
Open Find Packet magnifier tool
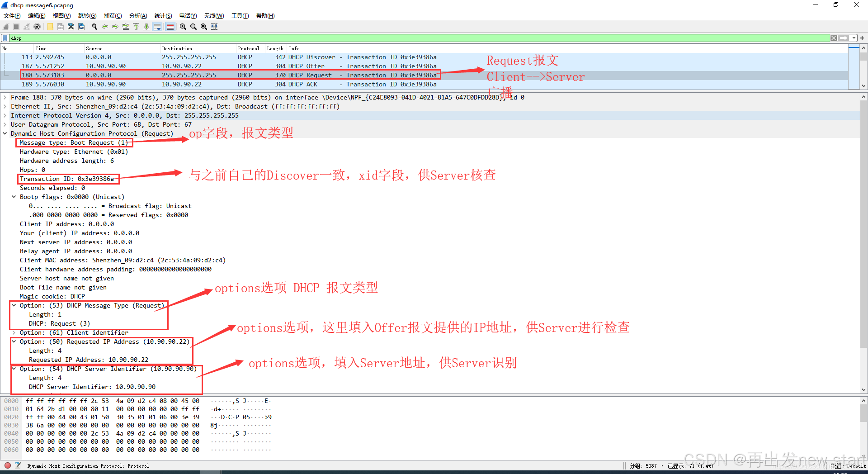pyautogui.click(x=94, y=27)
